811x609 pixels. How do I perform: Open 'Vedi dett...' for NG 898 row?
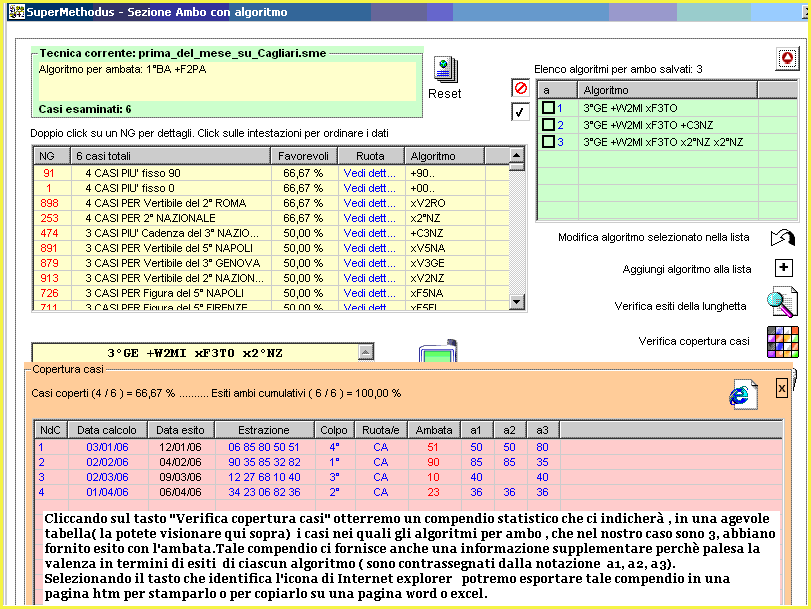click(369, 203)
